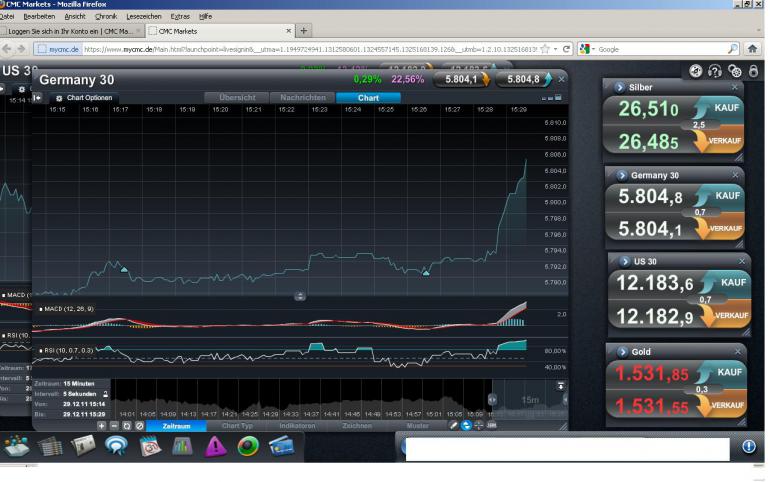Open the green circular dock icon
Screen dimensions: 770x482
click(x=248, y=447)
